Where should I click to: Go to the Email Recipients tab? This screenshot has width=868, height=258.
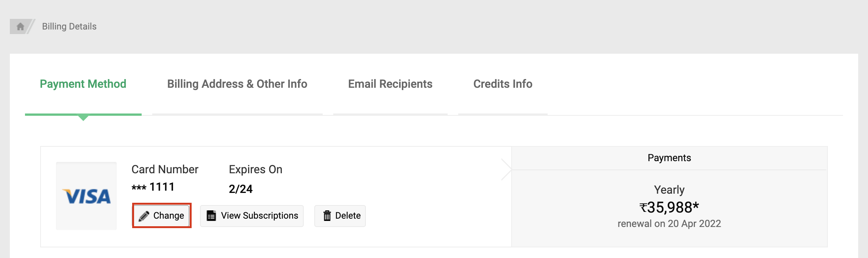390,84
